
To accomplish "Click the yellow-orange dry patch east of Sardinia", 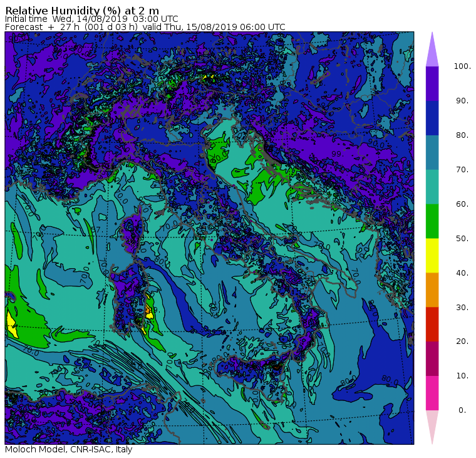I will click(148, 310).
